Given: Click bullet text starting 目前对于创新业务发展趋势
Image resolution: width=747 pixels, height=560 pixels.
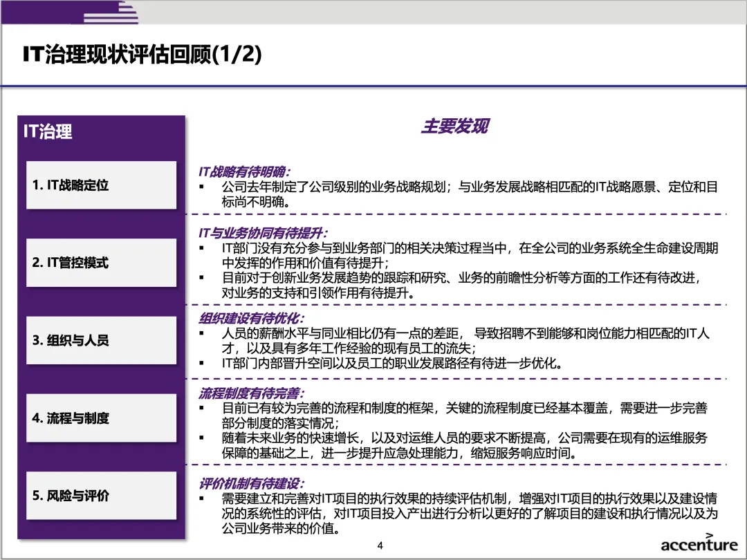Looking at the screenshot, I should 461,286.
